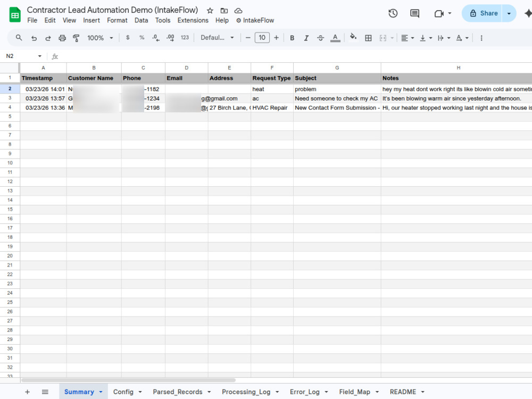Open the borders tool
The height and width of the screenshot is (399, 532).
(368, 38)
